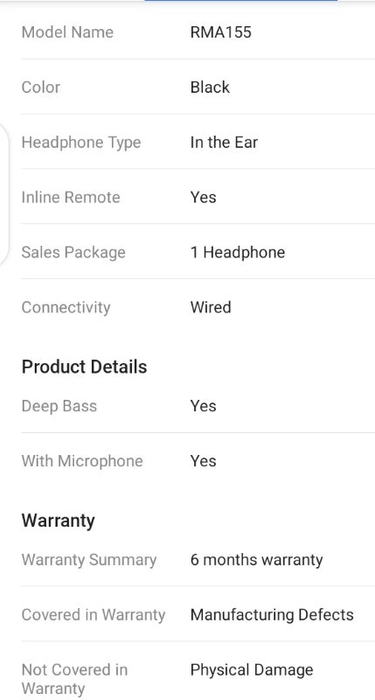Viewport: 375px width, 700px height.
Task: Select the Physical Damage value
Action: tap(252, 670)
